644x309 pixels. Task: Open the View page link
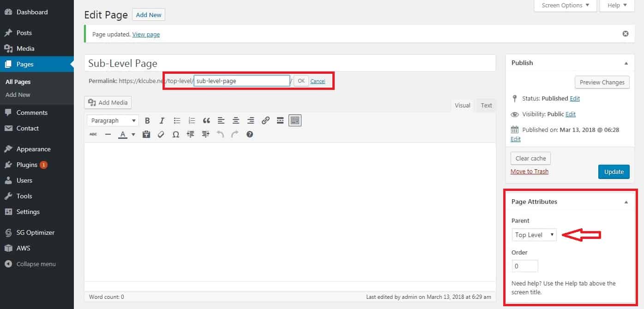tap(146, 34)
